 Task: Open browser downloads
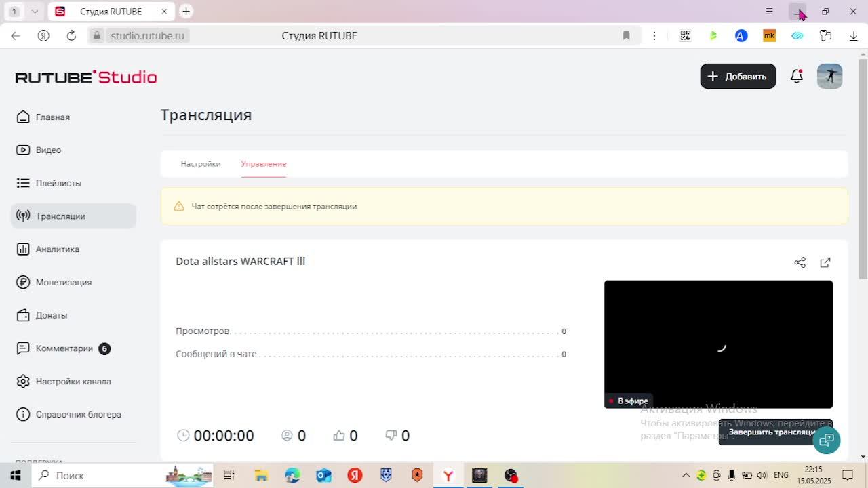(x=854, y=36)
